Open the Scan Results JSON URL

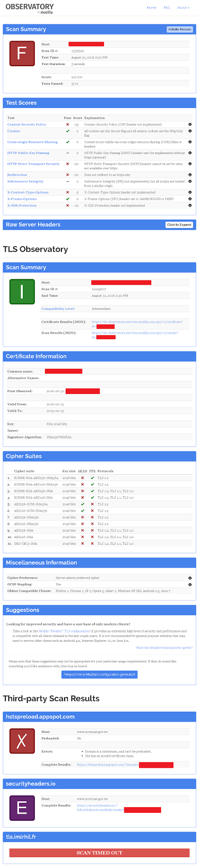point(135,335)
